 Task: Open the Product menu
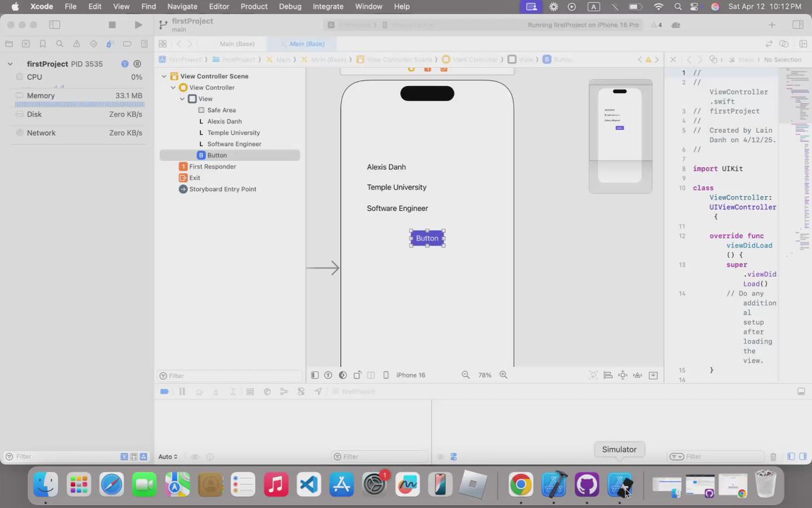click(x=254, y=7)
